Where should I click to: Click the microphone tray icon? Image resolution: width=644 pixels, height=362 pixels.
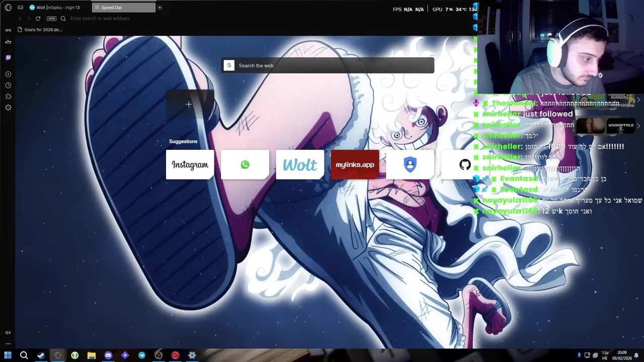point(579,355)
